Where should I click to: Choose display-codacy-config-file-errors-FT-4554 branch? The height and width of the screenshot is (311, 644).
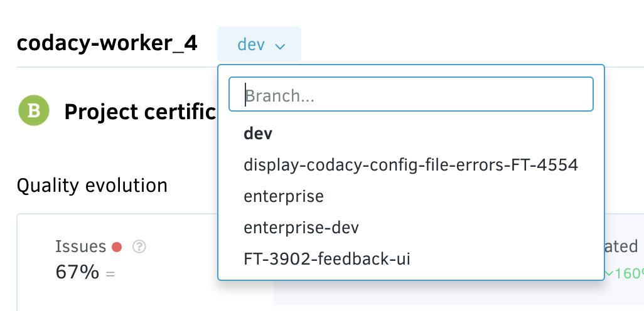coord(411,165)
